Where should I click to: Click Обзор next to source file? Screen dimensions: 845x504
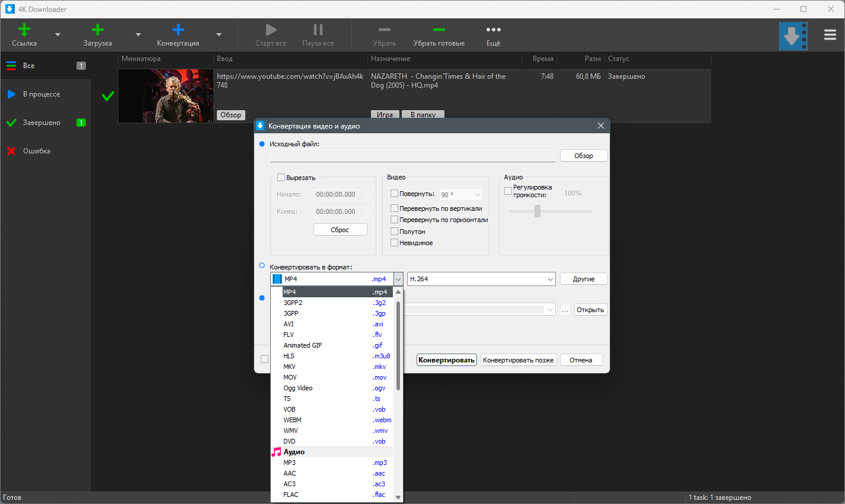[584, 156]
